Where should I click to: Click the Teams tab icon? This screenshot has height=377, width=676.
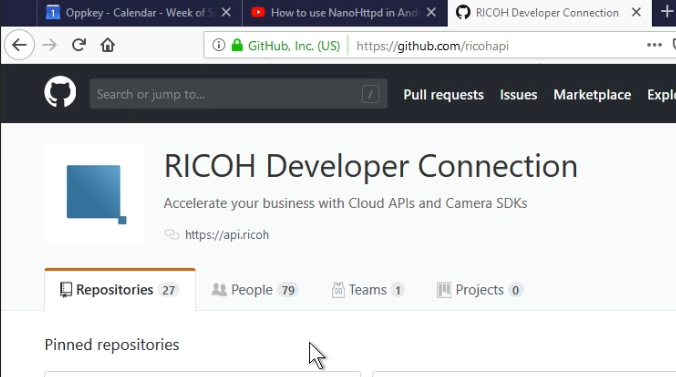pyautogui.click(x=338, y=290)
